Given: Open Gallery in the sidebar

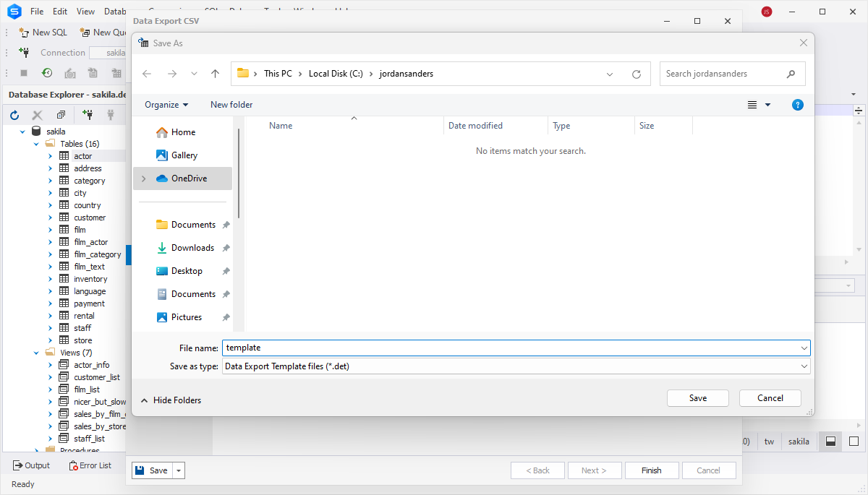Looking at the screenshot, I should 184,155.
